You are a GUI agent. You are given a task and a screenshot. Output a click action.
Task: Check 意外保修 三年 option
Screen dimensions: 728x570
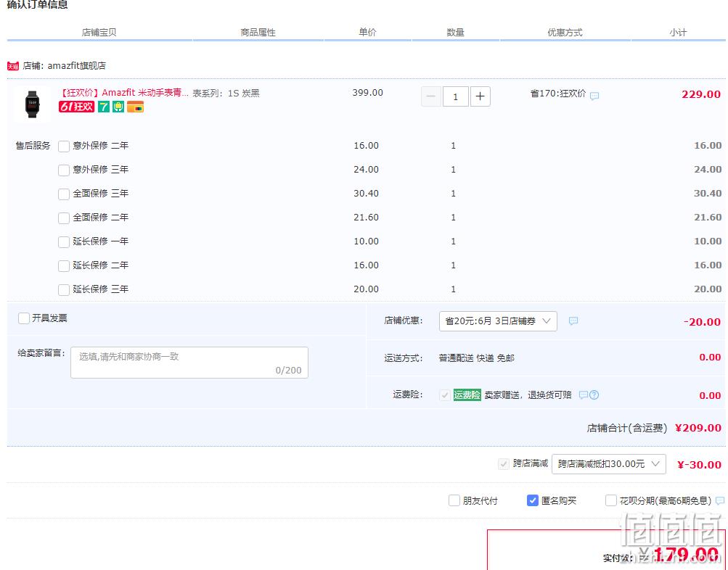click(64, 170)
